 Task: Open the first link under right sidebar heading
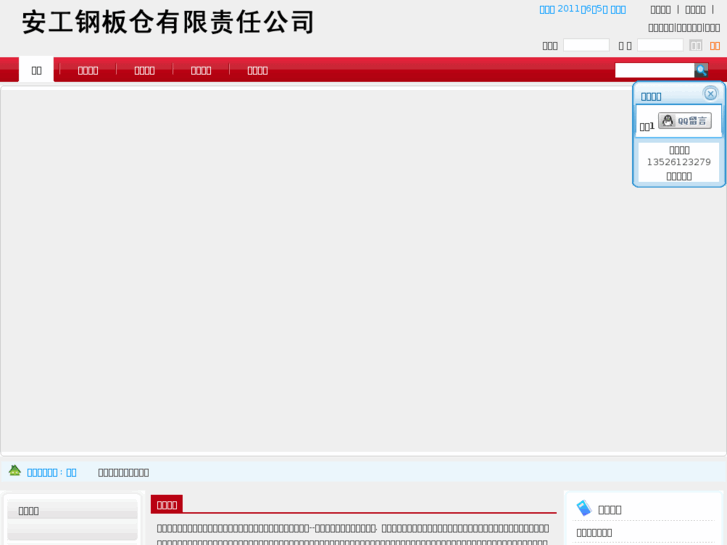594,533
